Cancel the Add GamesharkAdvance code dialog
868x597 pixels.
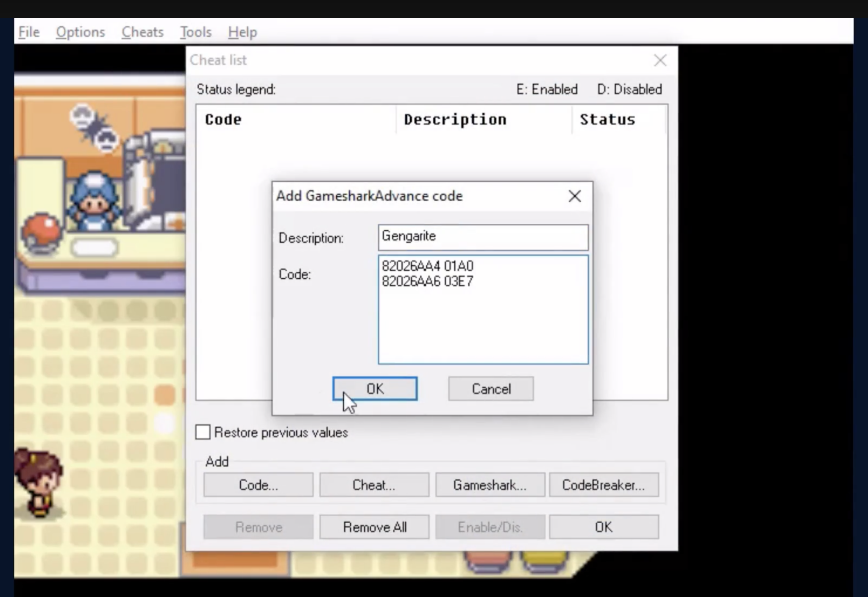coord(490,389)
